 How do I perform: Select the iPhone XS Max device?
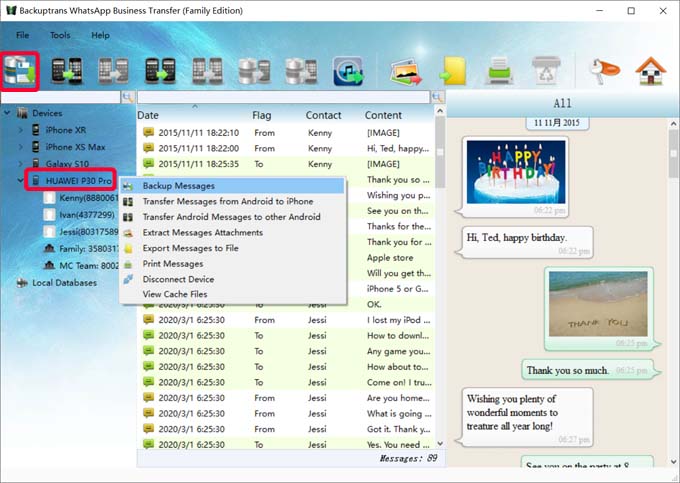click(x=75, y=147)
